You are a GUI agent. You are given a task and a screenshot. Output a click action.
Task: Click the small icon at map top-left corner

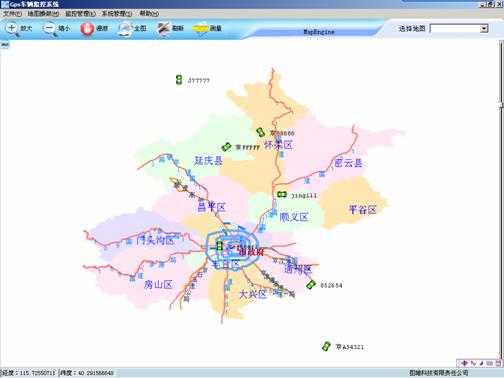tap(5, 45)
